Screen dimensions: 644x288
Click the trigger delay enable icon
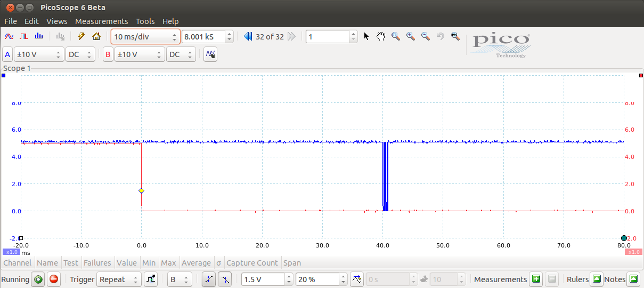(357, 279)
